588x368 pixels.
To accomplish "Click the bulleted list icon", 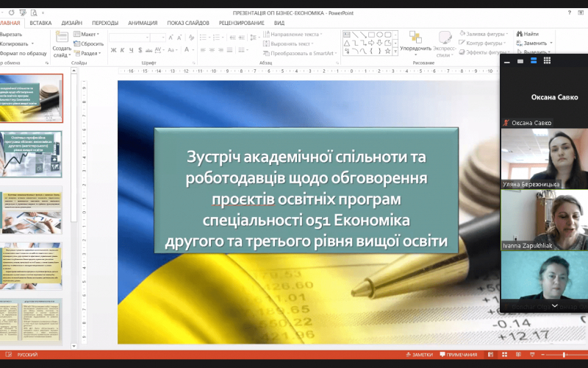I will click(x=205, y=38).
